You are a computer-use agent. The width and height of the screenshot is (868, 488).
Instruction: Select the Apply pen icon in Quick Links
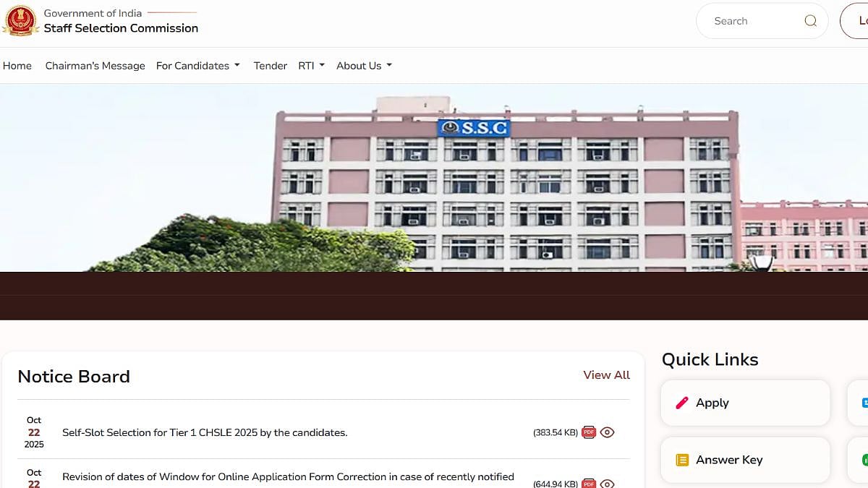[682, 403]
